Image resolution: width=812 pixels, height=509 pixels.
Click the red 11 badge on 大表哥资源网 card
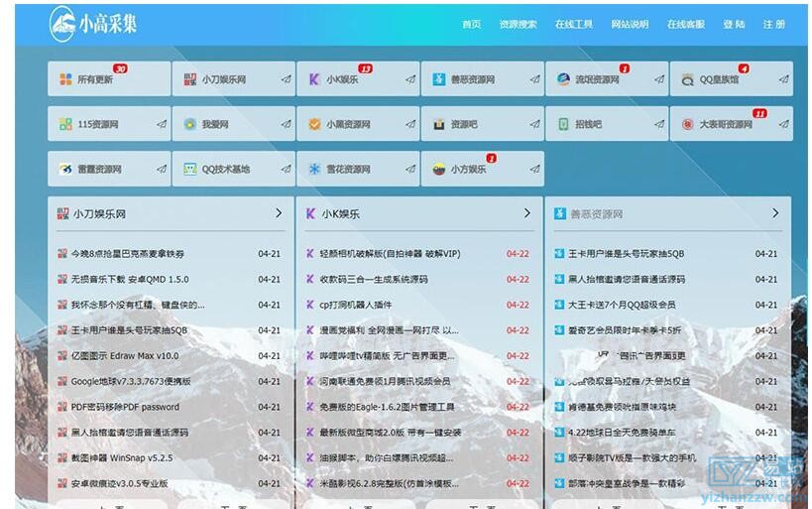(x=759, y=113)
